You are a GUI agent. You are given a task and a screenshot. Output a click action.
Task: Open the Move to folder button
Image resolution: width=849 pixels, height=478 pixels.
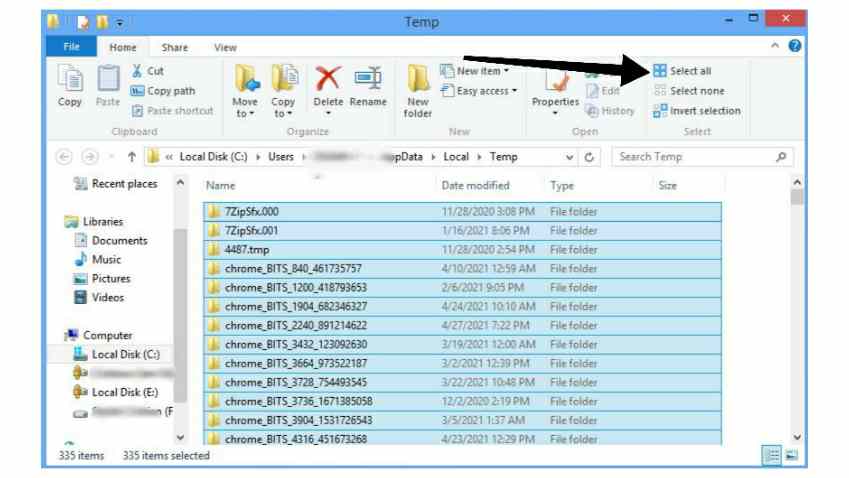click(x=245, y=90)
